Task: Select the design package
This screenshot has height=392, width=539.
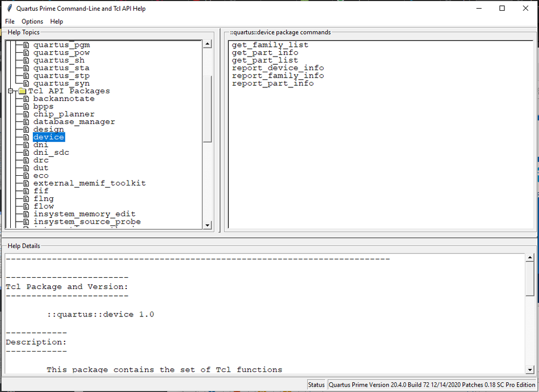Action: click(49, 129)
